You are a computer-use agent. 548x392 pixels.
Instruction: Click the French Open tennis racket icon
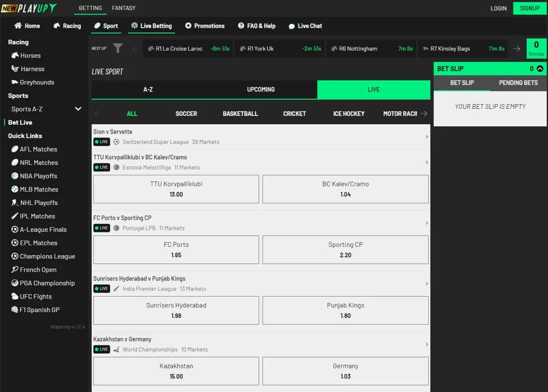click(x=14, y=269)
